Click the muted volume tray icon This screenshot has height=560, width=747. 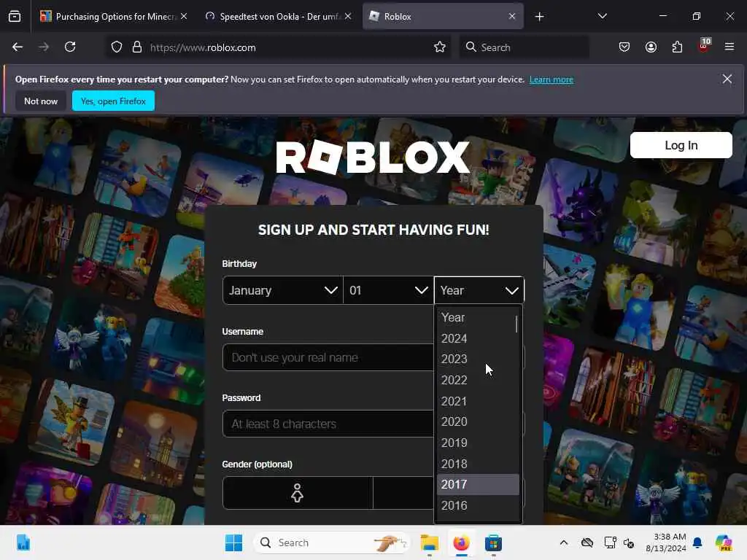click(x=629, y=542)
